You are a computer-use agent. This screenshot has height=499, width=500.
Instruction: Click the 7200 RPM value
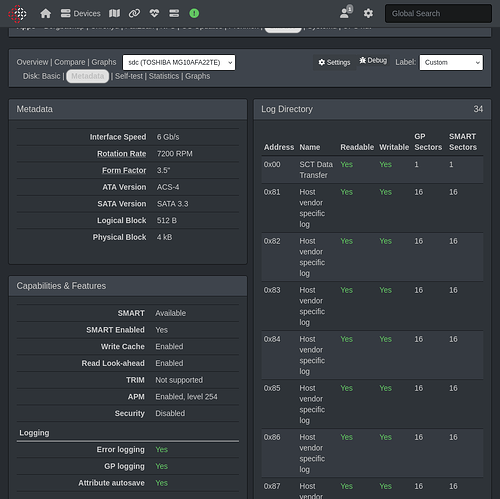tap(175, 154)
